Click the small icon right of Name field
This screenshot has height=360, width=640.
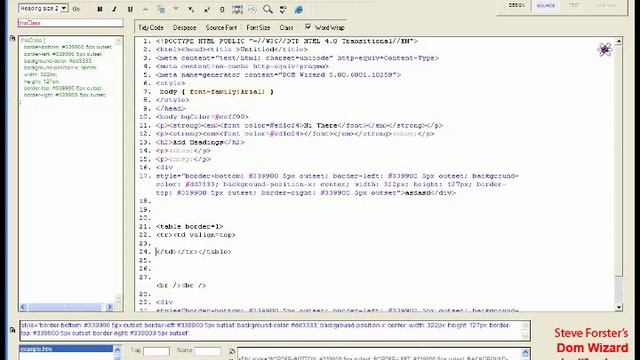pos(232,351)
